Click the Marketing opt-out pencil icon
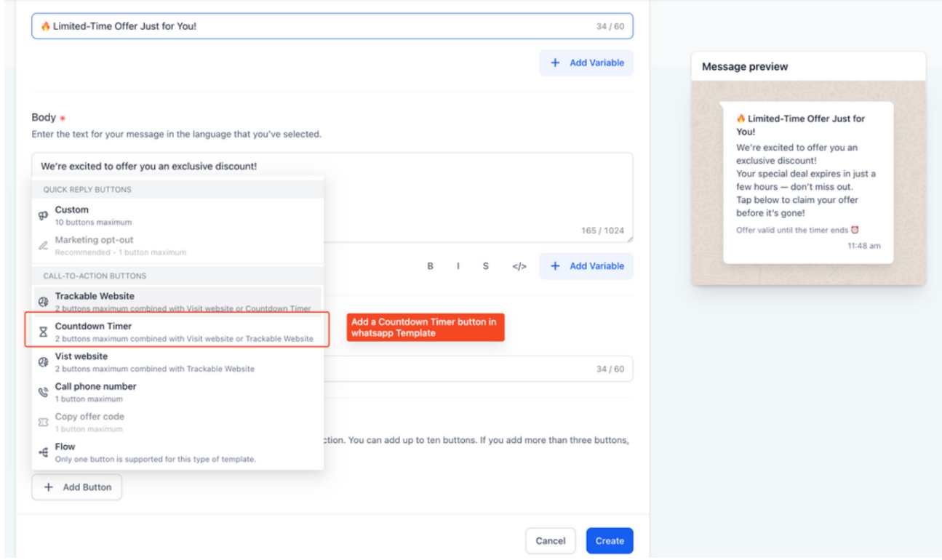942x560 pixels. click(x=43, y=246)
